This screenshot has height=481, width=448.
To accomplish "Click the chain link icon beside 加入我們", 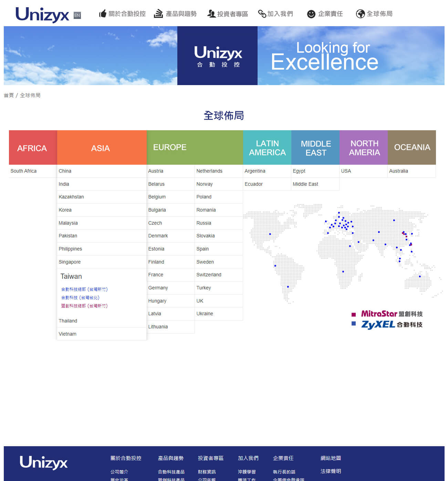I will 262,14.
